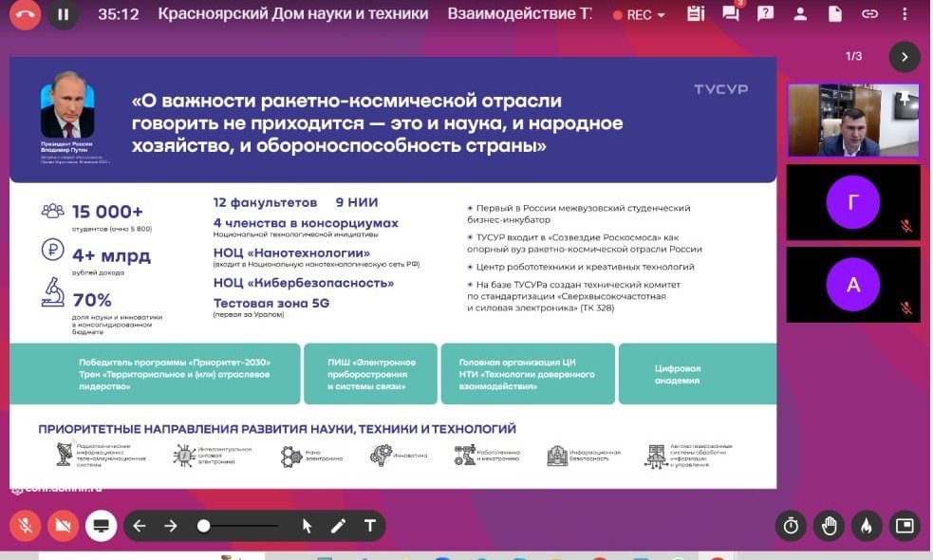The width and height of the screenshot is (933, 560).
Task: Click the slide quote about ракетно-космической отрасли
Action: [x=377, y=123]
